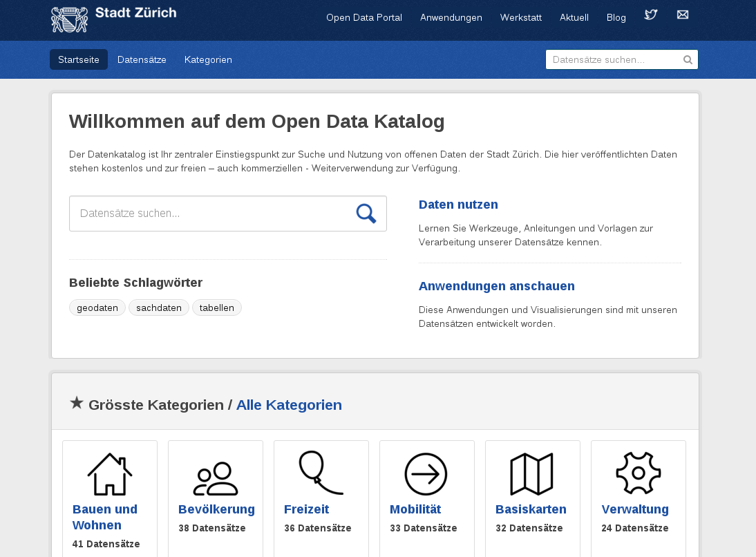Go to Anwendungen in top navigation
The width and height of the screenshot is (756, 557).
click(451, 17)
